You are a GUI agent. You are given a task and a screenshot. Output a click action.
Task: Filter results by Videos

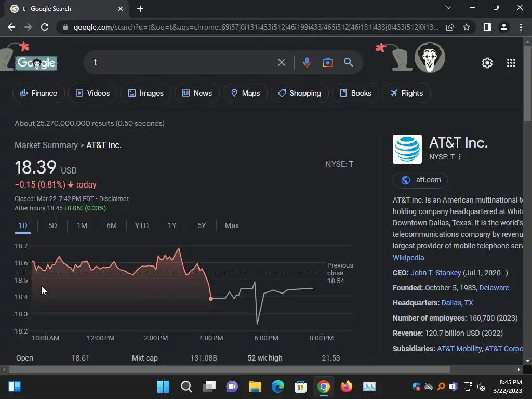92,93
